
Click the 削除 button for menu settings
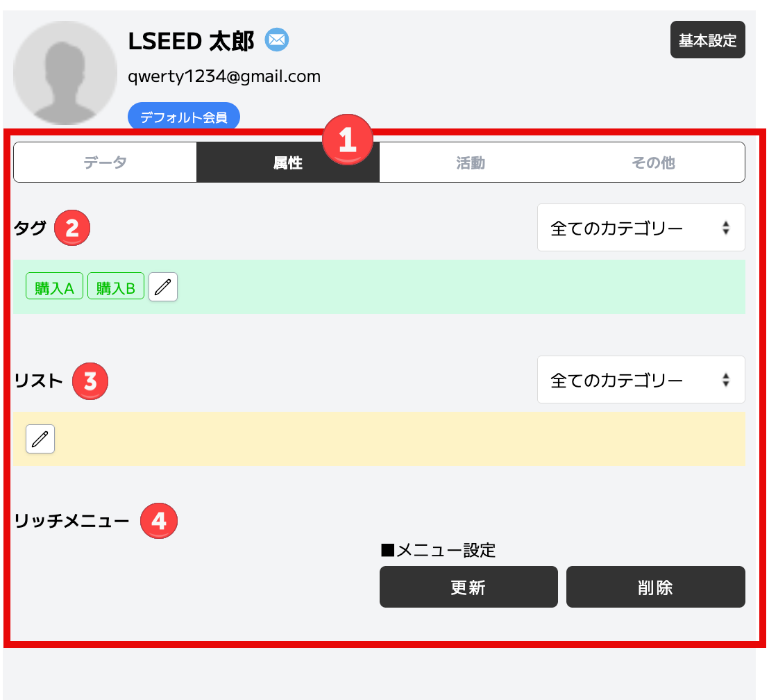point(656,587)
